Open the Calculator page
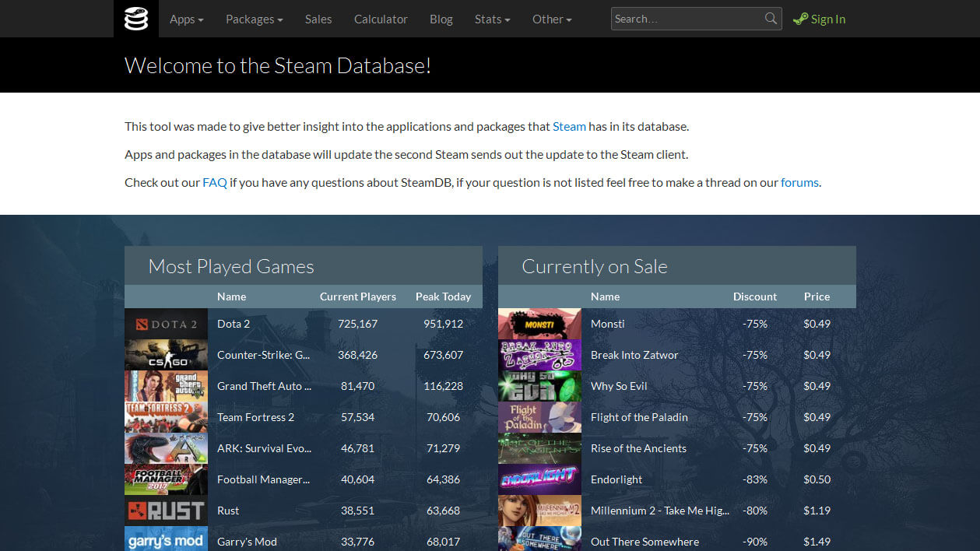Viewport: 980px width, 551px height. [x=381, y=19]
